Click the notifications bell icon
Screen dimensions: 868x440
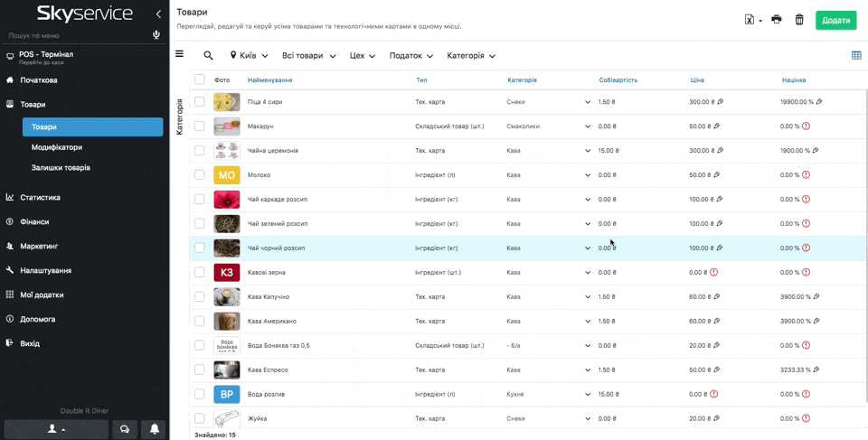coord(156,429)
